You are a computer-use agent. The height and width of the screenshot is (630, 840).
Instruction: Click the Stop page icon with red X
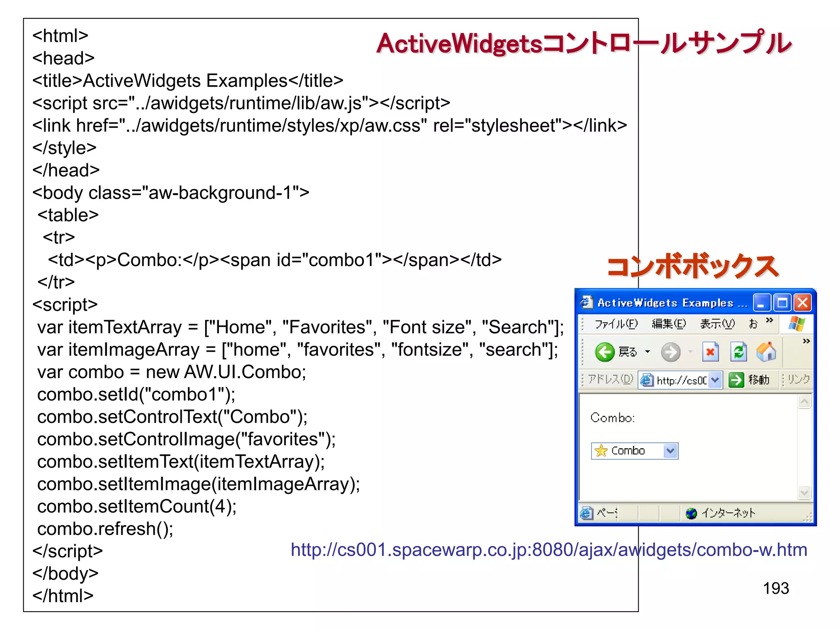coord(710,352)
